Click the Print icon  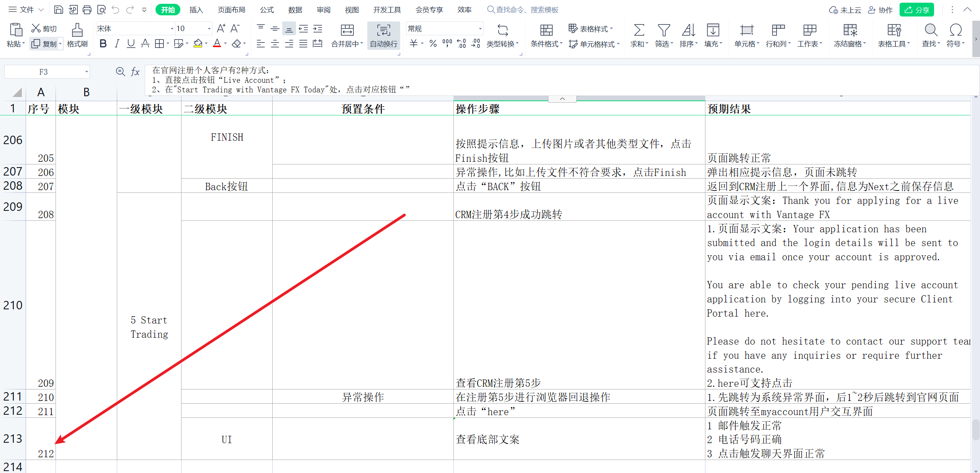click(x=87, y=10)
